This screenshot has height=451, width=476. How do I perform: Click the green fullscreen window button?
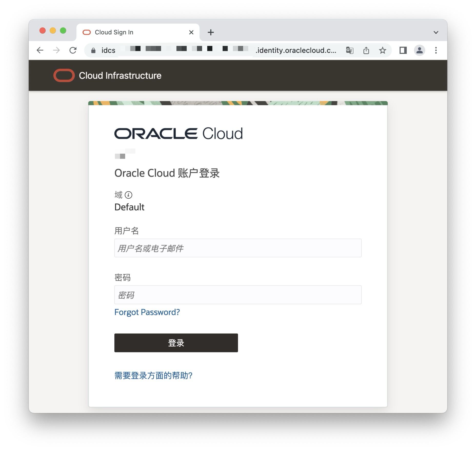click(63, 31)
